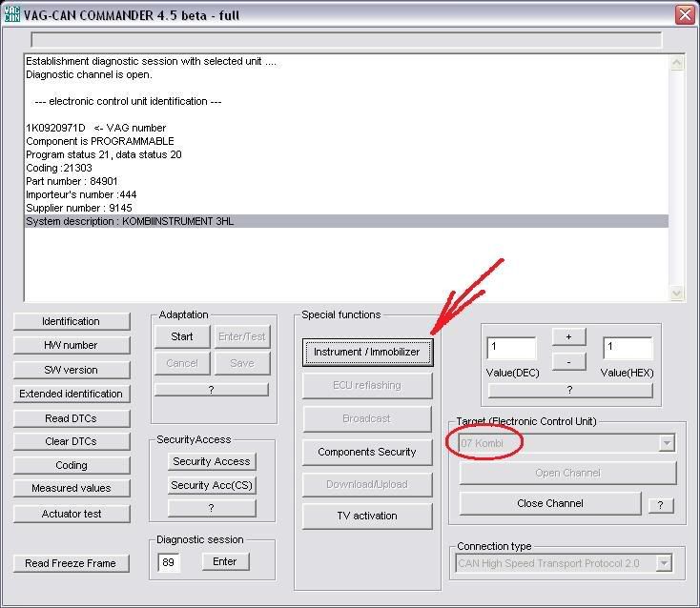Click the Value(DEC) input field
This screenshot has width=700, height=608.
pos(511,348)
